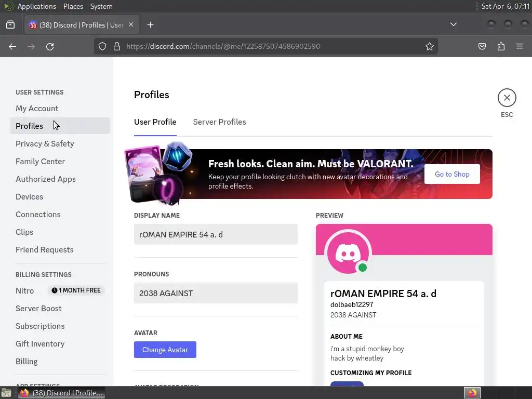
Task: Click the Firefox View icon
Action: pyautogui.click(x=10, y=25)
